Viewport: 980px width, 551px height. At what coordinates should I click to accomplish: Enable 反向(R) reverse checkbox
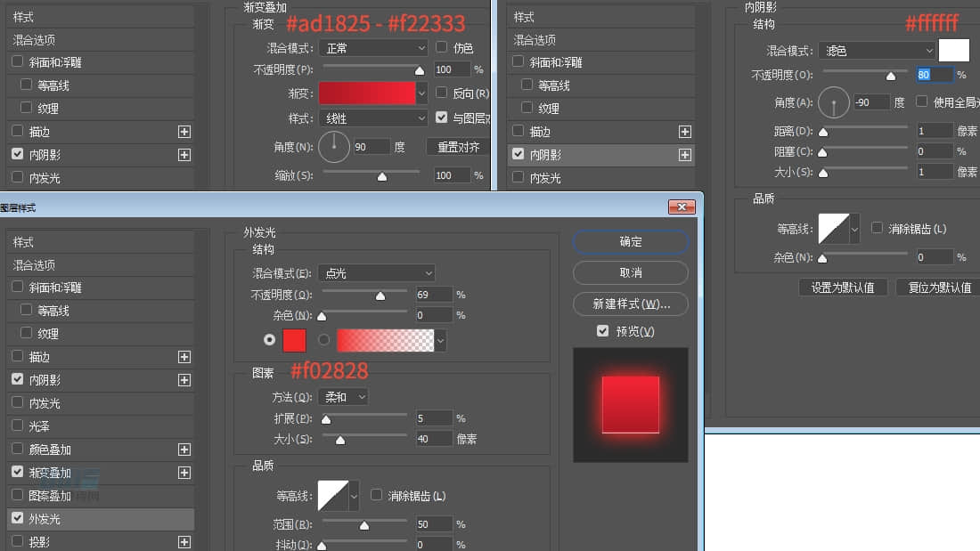pos(441,93)
